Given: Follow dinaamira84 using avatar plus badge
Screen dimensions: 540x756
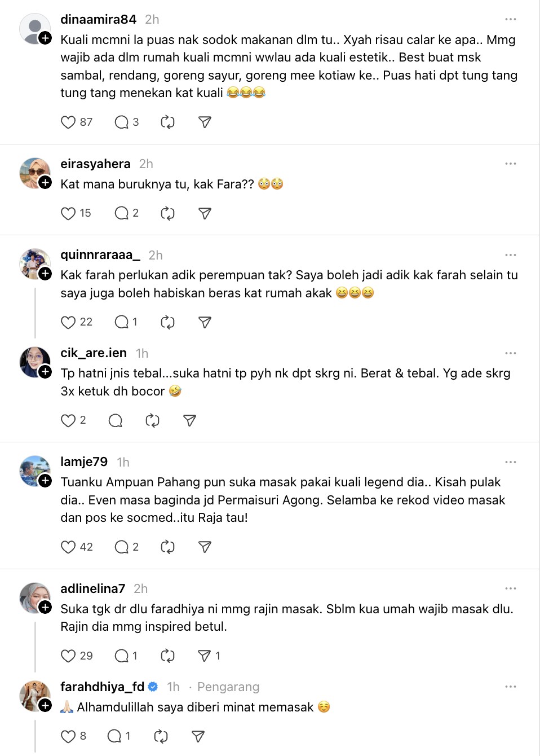Looking at the screenshot, I should pyautogui.click(x=46, y=38).
